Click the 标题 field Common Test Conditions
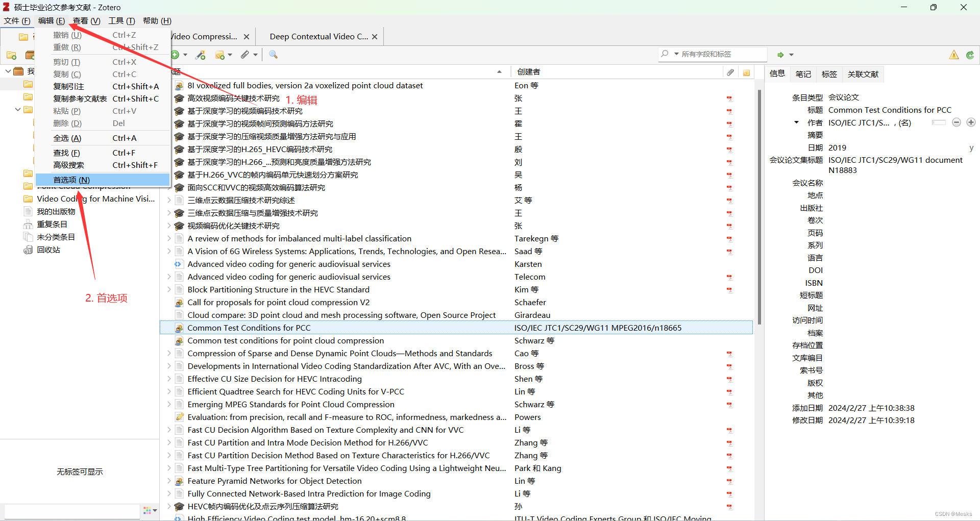980x521 pixels. (x=890, y=110)
